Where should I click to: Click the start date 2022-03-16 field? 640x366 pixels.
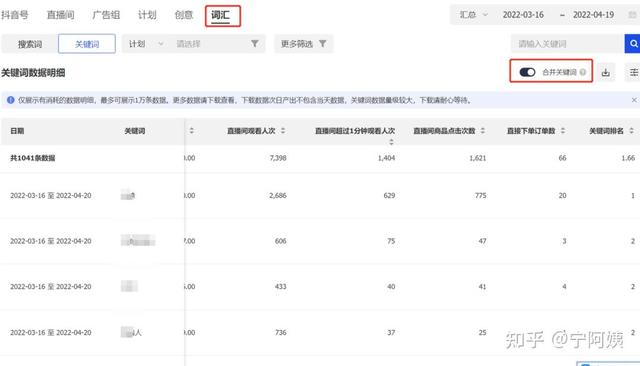(x=523, y=15)
